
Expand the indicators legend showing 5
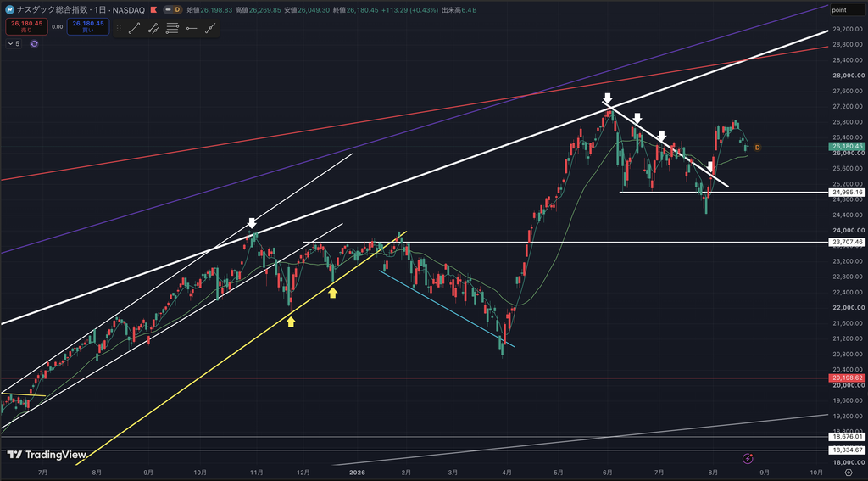coord(14,44)
